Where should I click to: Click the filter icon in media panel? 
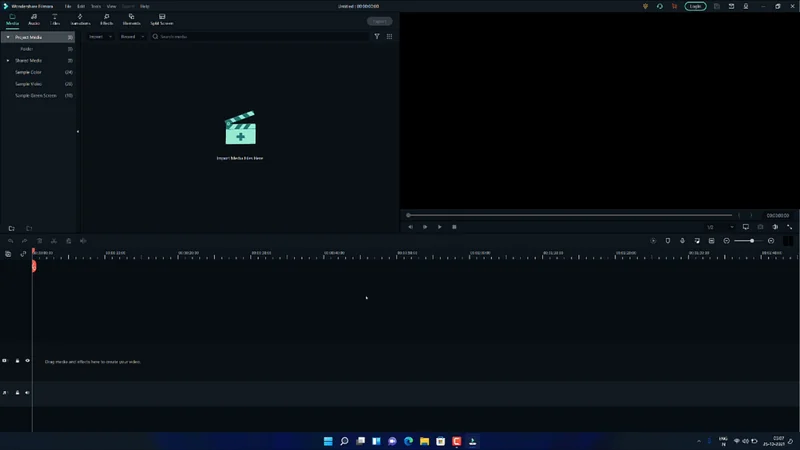pyautogui.click(x=377, y=36)
